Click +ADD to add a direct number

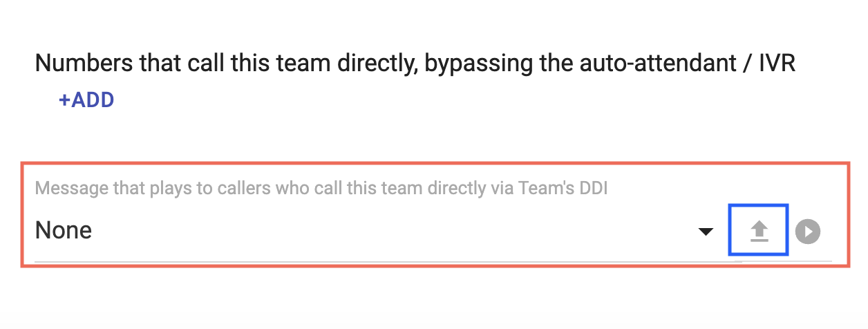(86, 100)
